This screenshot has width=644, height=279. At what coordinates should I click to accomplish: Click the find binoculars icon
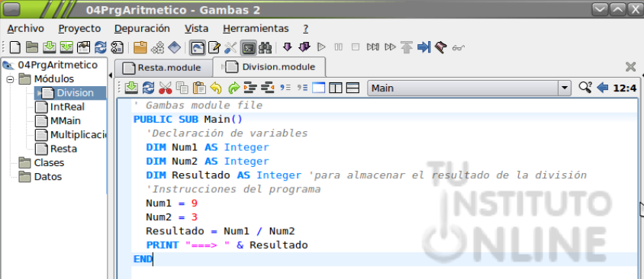(266, 47)
